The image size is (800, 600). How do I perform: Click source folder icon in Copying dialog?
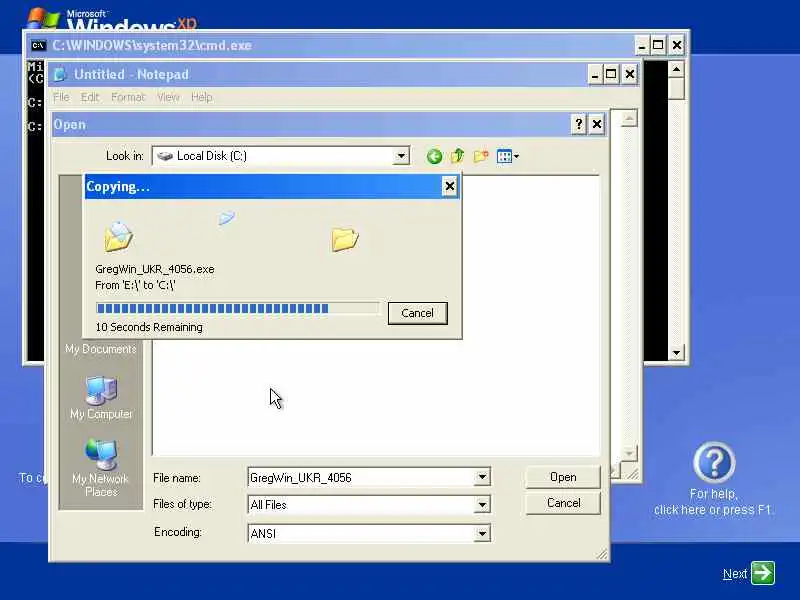118,237
